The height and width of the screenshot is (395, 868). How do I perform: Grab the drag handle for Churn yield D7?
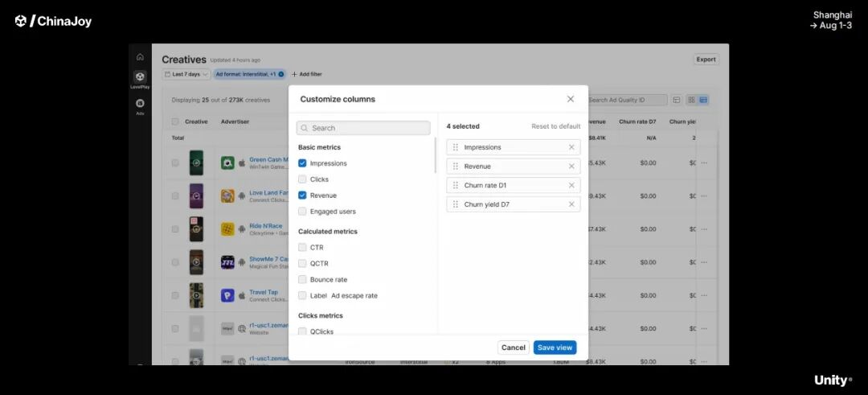point(455,204)
